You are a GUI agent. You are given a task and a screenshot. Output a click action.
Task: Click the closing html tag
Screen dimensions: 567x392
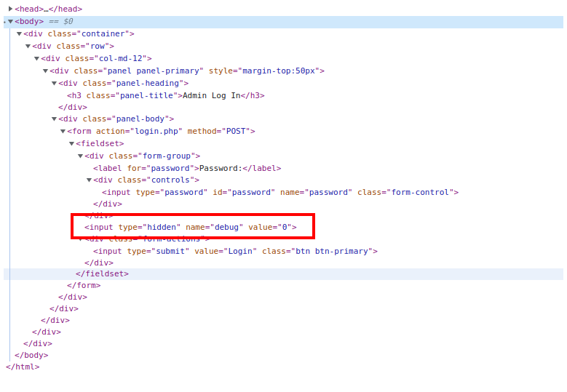point(23,367)
